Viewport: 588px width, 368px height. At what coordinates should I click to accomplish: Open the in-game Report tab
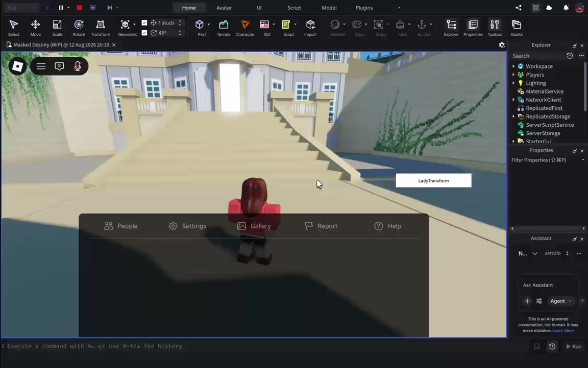[321, 226]
